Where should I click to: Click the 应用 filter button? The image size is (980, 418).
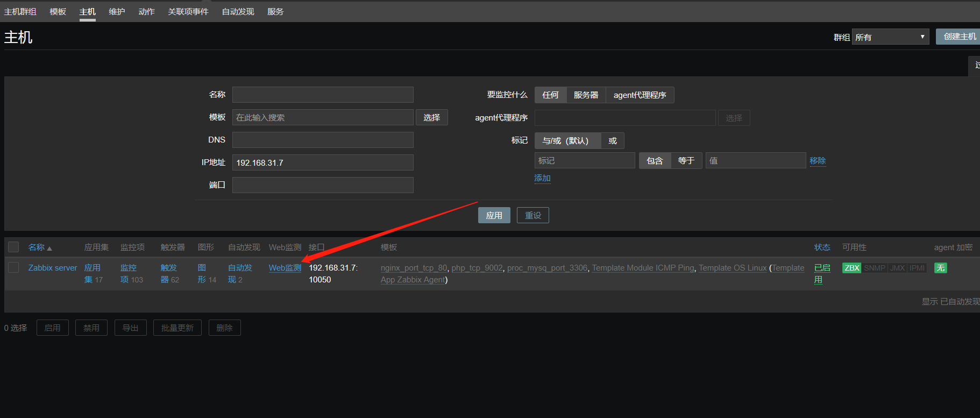(x=494, y=216)
